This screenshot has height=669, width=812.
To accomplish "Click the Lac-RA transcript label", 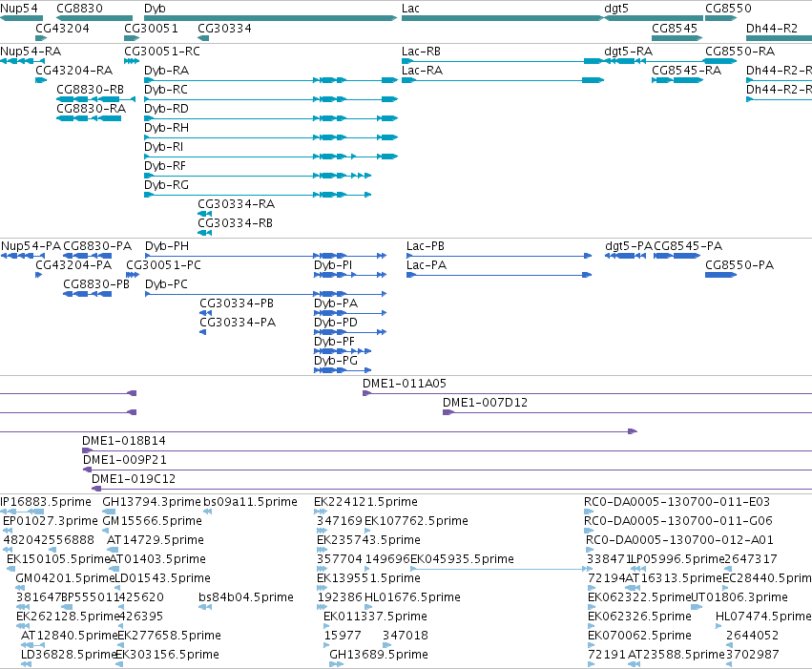I will [422, 71].
